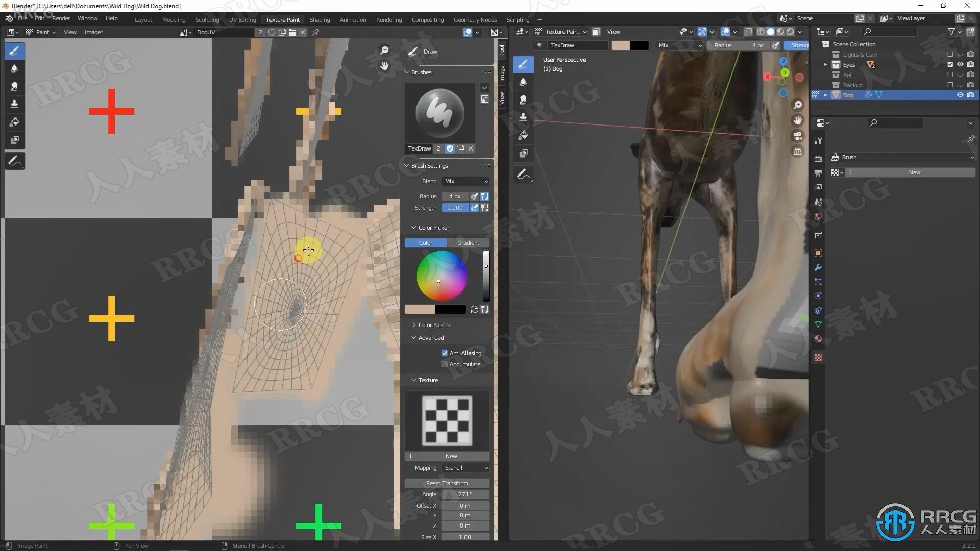Hide Dog object visibility toggle
Image resolution: width=980 pixels, height=551 pixels.
click(959, 95)
